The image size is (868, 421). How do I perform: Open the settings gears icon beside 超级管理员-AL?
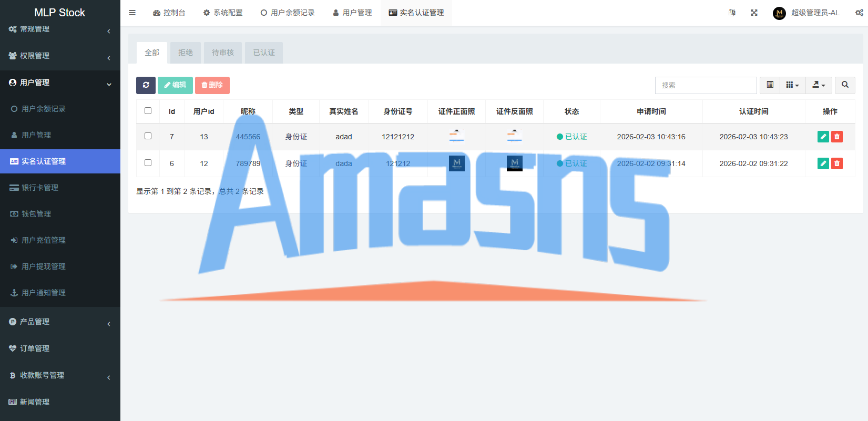859,13
